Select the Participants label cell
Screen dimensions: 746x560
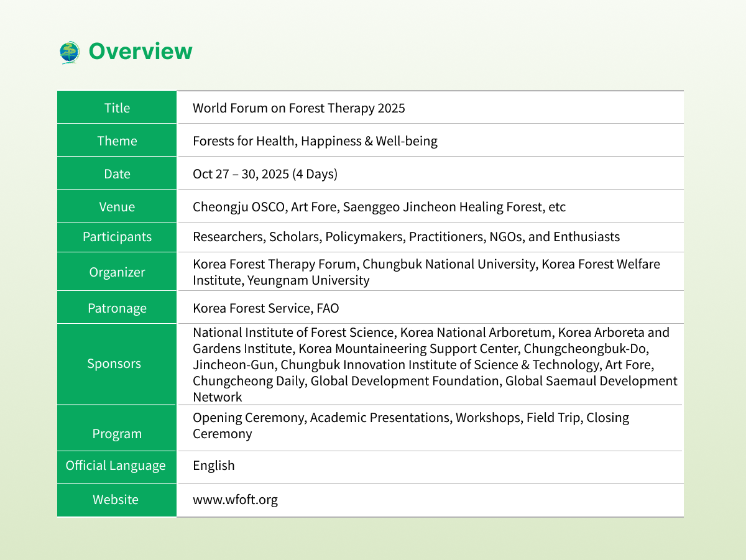pyautogui.click(x=117, y=237)
